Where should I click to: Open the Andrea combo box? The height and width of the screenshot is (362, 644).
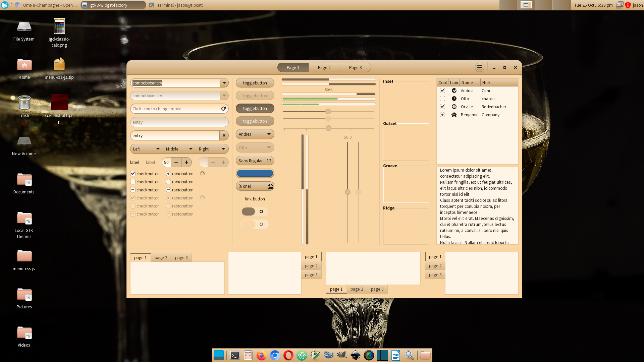pyautogui.click(x=255, y=134)
